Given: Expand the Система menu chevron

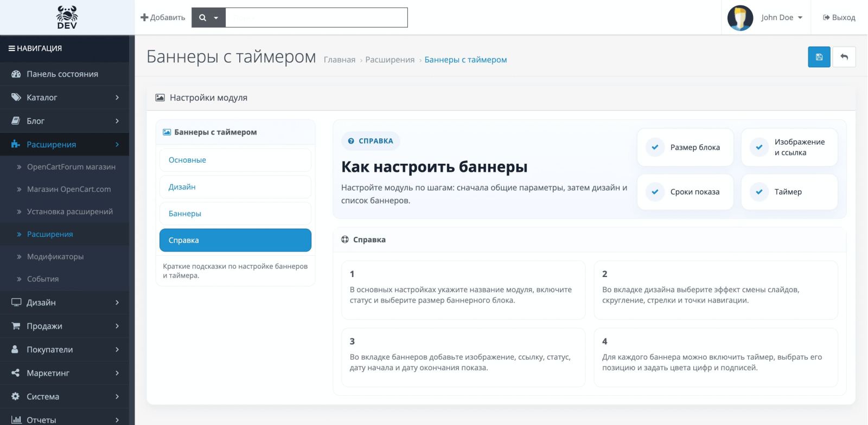Looking at the screenshot, I should 117,396.
